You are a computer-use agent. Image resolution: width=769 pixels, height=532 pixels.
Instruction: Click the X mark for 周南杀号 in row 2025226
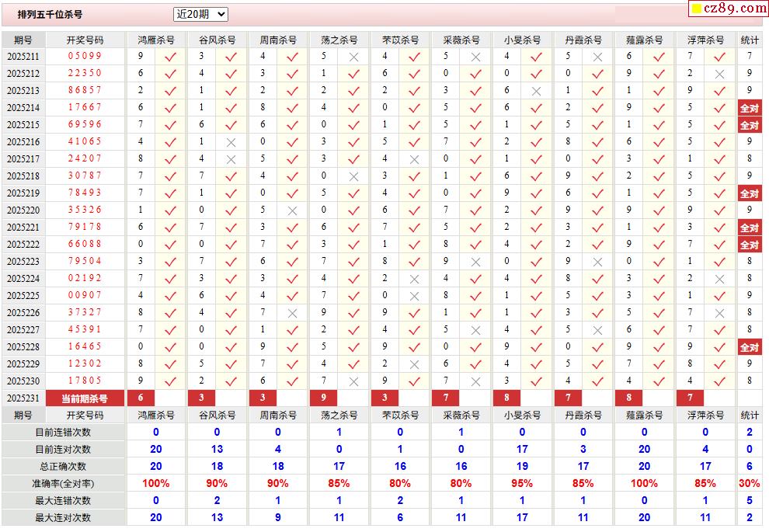(292, 314)
